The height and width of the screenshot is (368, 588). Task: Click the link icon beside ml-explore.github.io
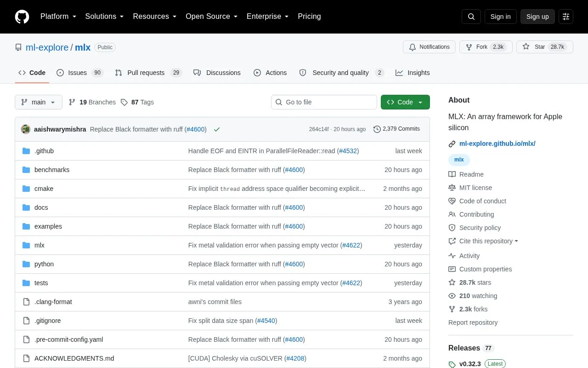pos(452,144)
